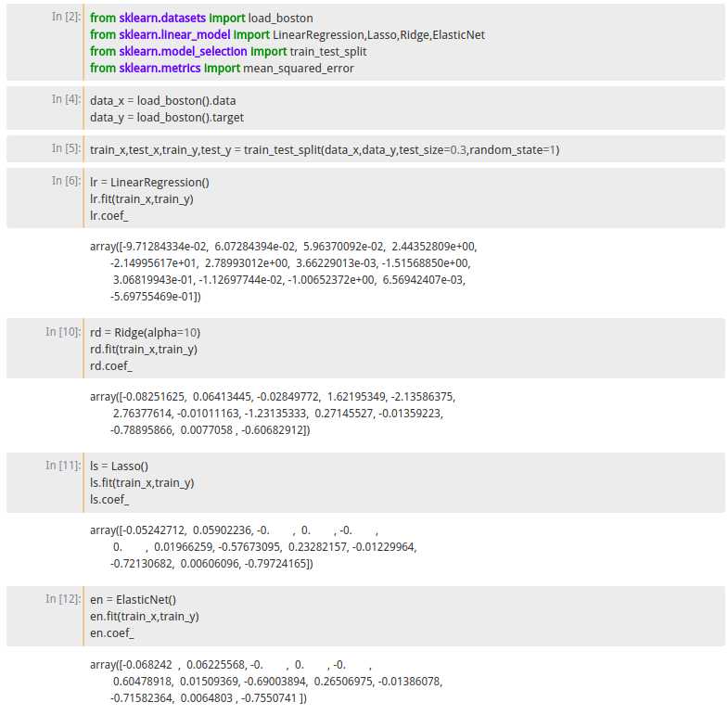This screenshot has width=728, height=715.
Task: Select the In [5] cell prompt
Action: (67, 148)
